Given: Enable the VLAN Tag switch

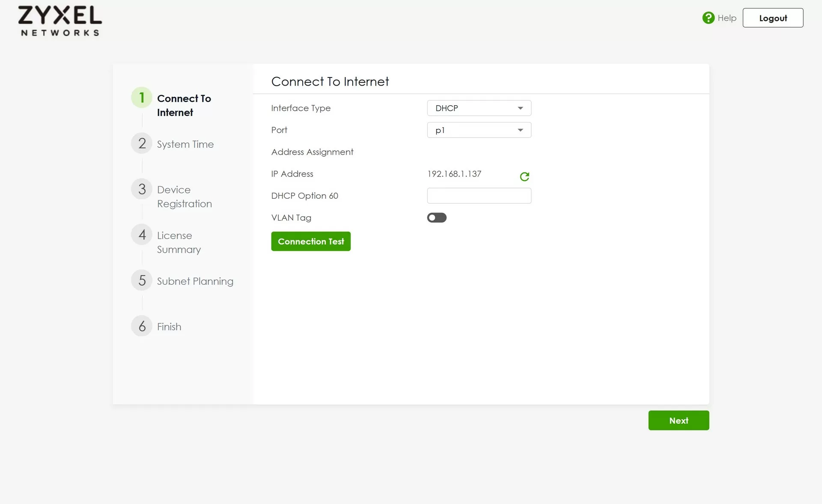Looking at the screenshot, I should click(x=436, y=218).
